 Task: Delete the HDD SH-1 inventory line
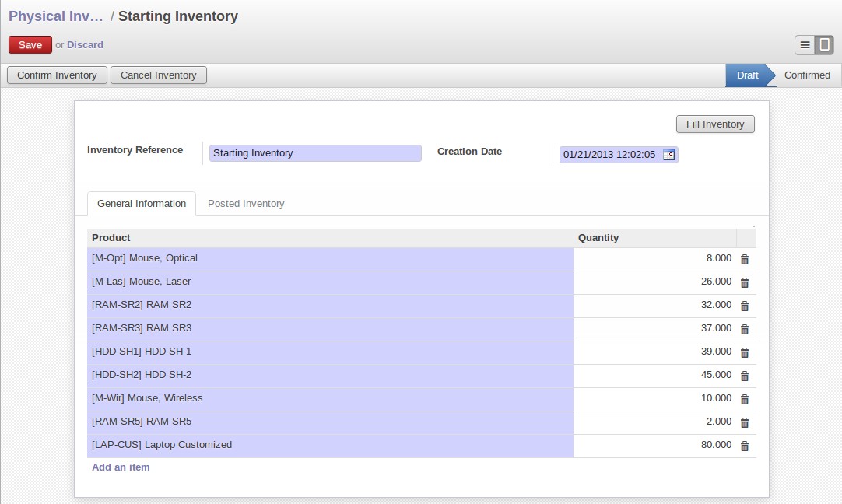pyautogui.click(x=744, y=352)
